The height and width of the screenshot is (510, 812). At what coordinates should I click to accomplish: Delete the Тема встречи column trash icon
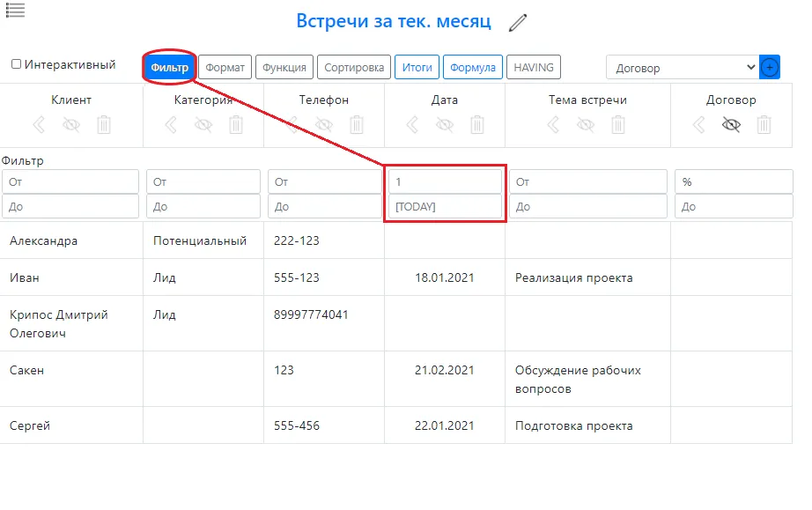[x=617, y=125]
